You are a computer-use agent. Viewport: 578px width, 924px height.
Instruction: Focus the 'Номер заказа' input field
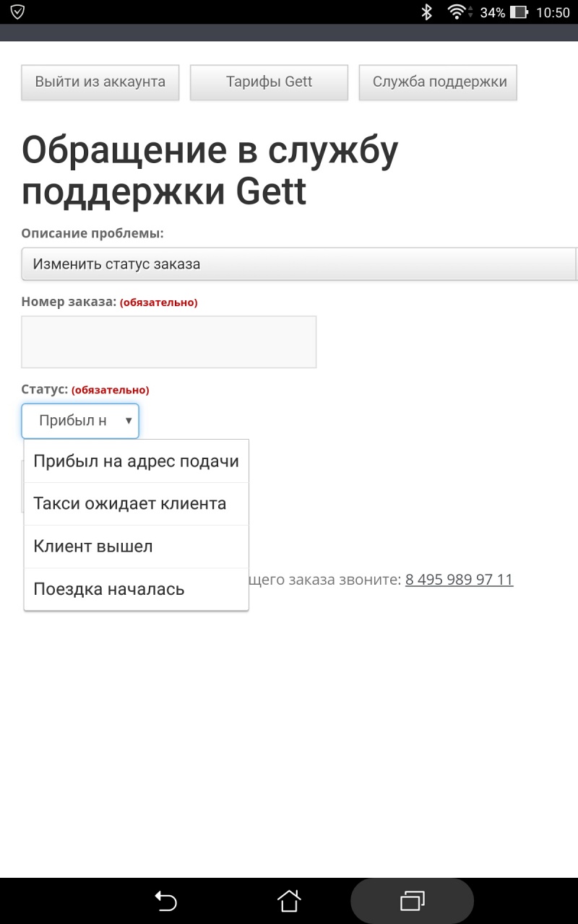(x=168, y=341)
